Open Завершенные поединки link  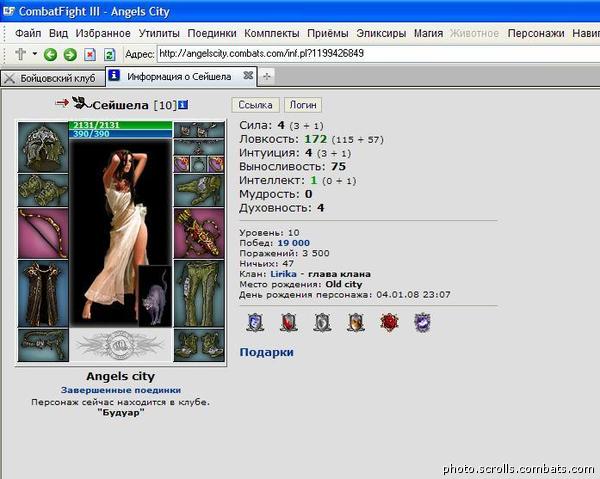(121, 390)
